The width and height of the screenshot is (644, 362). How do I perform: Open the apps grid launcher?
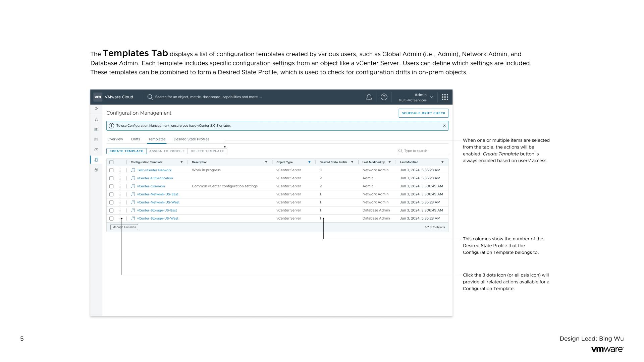click(x=445, y=97)
